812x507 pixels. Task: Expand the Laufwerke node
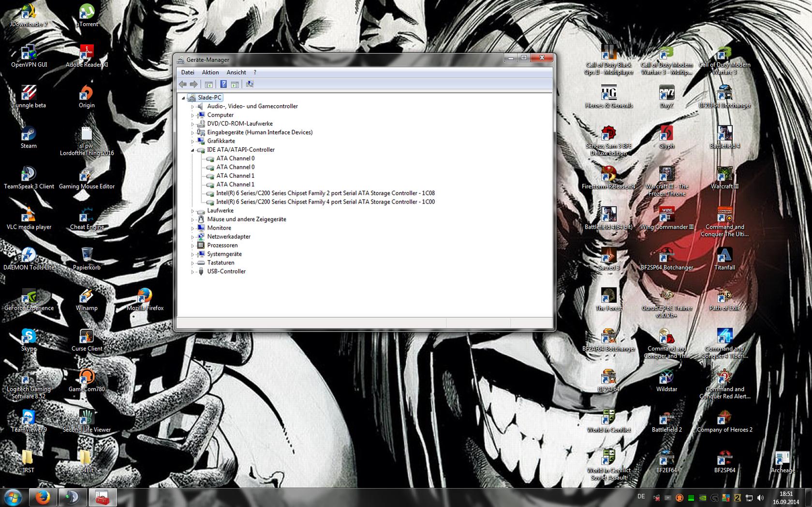click(x=192, y=211)
